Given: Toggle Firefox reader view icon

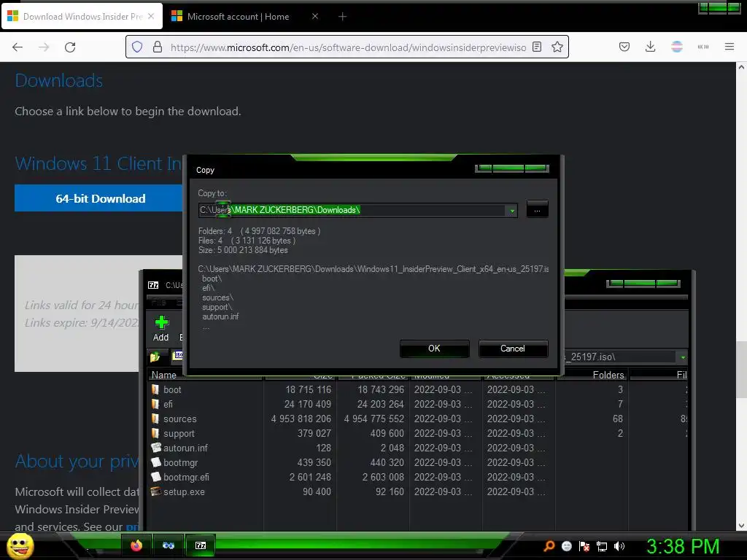Looking at the screenshot, I should (x=537, y=47).
